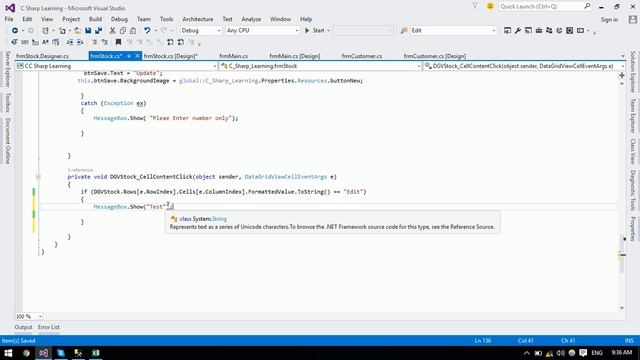Screen dimensions: 640x360
Task: Open the Output panel tab
Action: pos(23,327)
